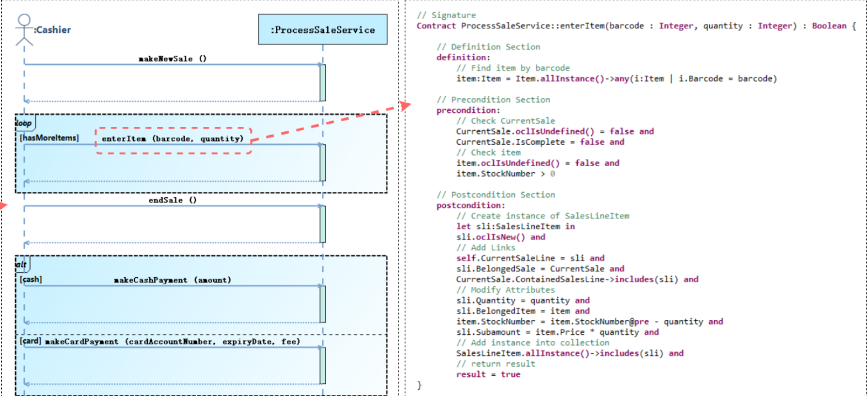
Task: Click the 'let sli:SalesLineItem in' line
Action: tap(516, 227)
